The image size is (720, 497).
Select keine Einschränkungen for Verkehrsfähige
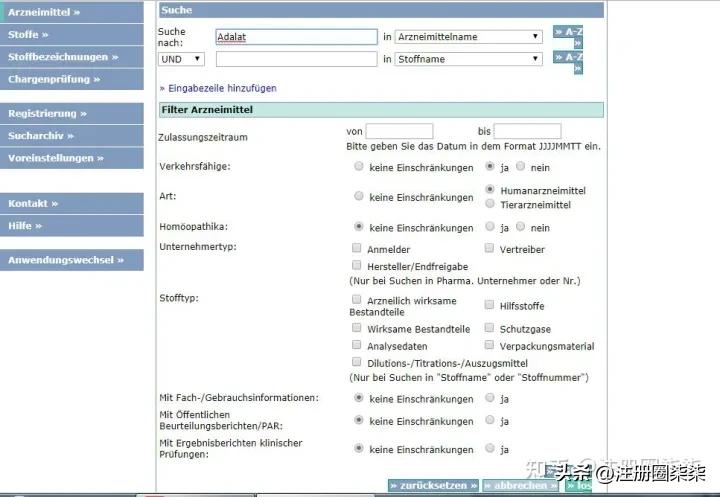(x=359, y=166)
